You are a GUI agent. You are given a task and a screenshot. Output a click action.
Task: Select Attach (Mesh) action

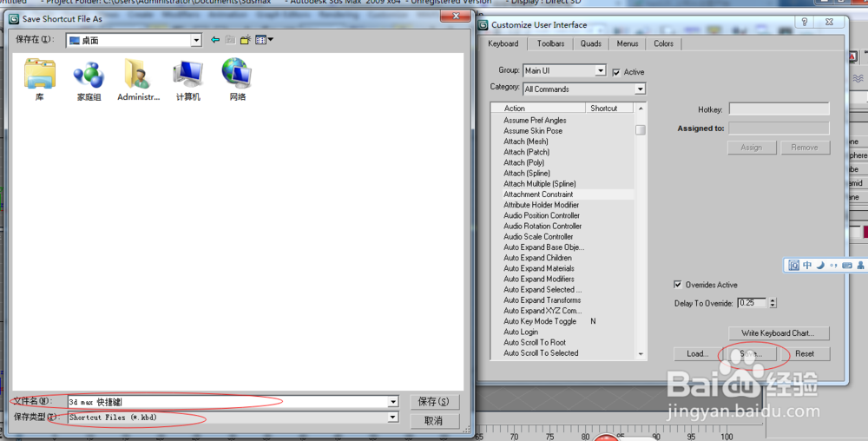(x=526, y=142)
